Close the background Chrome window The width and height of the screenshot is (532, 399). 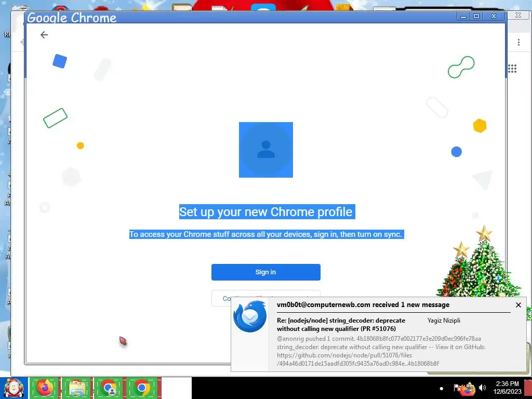[x=518, y=15]
